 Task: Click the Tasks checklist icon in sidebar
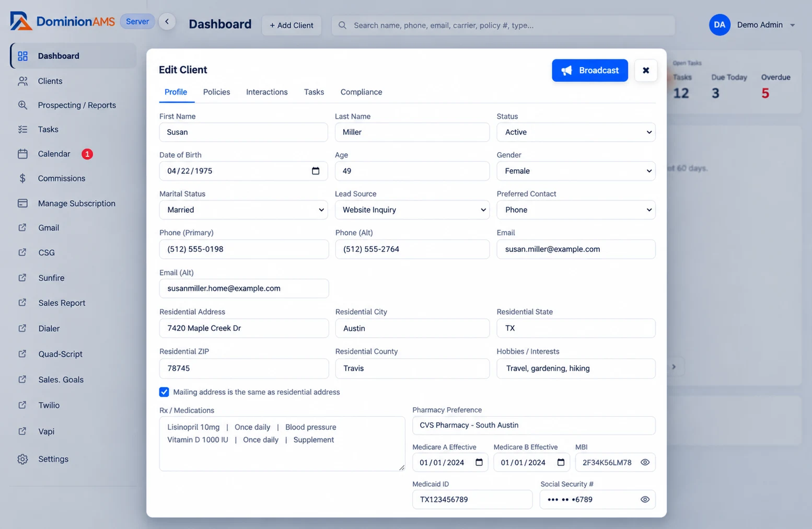[22, 129]
